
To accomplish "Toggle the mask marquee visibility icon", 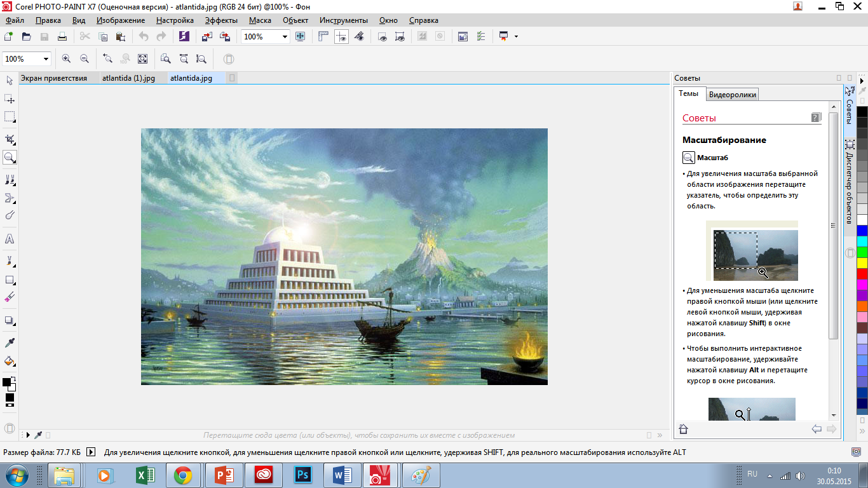I will coord(382,36).
